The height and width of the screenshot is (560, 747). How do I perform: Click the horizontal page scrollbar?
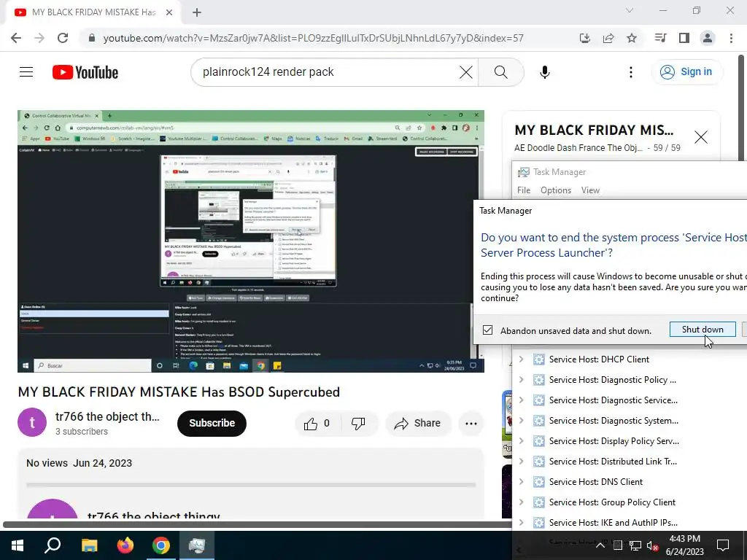(258, 524)
